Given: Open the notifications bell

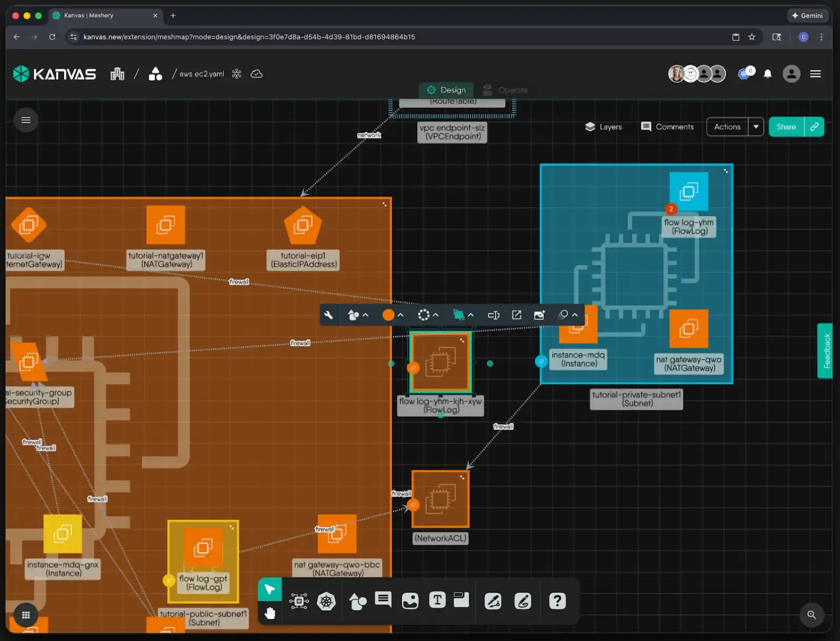Looking at the screenshot, I should (768, 74).
